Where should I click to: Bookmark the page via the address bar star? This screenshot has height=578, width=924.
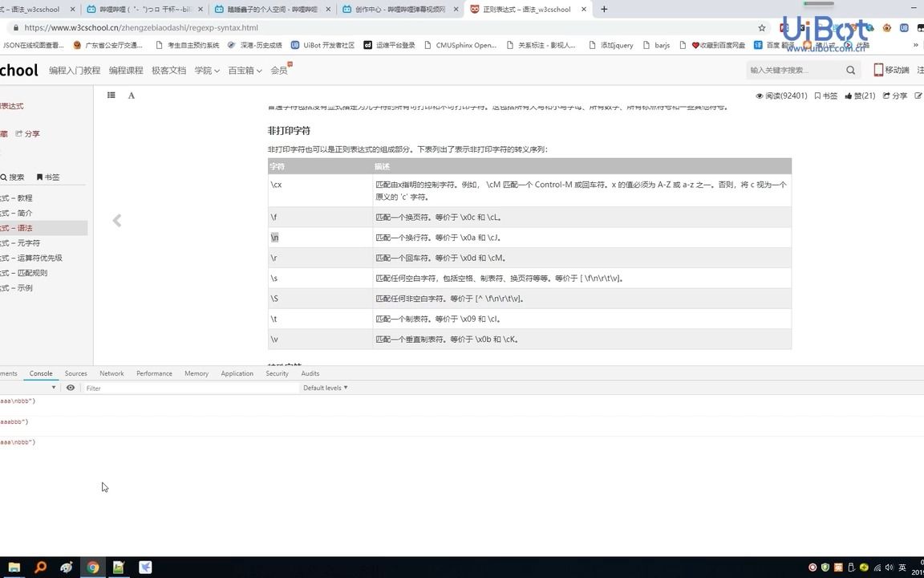click(x=760, y=27)
